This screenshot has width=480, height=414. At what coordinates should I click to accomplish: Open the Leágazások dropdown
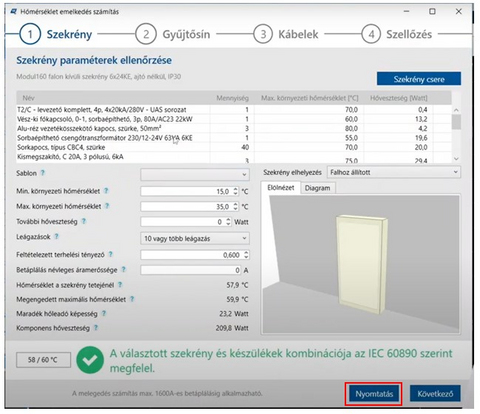(x=195, y=238)
